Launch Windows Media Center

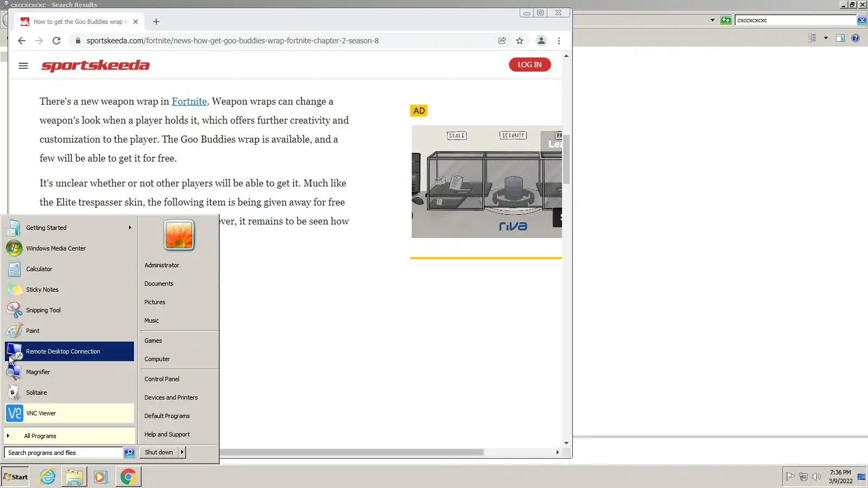click(x=69, y=248)
